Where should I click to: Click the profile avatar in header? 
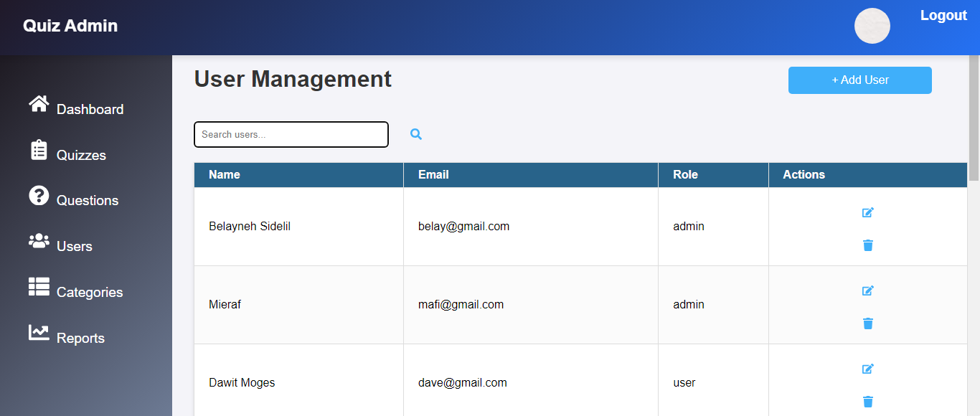872,26
